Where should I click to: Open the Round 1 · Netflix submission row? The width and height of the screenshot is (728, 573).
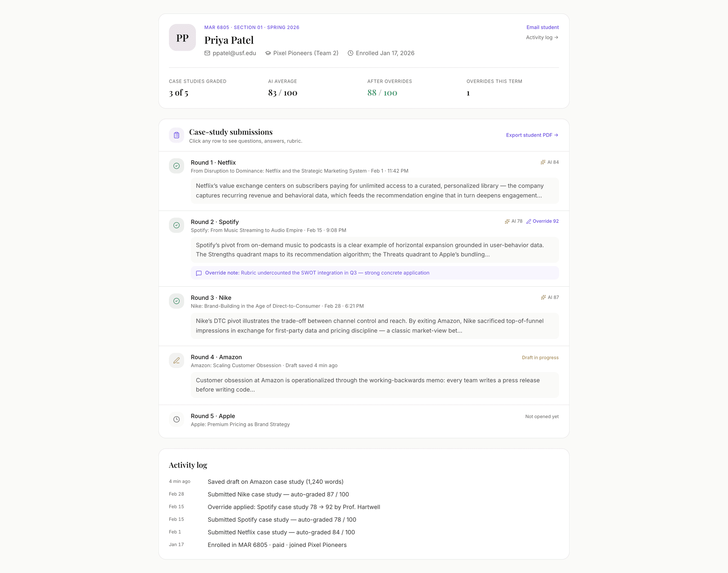pos(364,181)
